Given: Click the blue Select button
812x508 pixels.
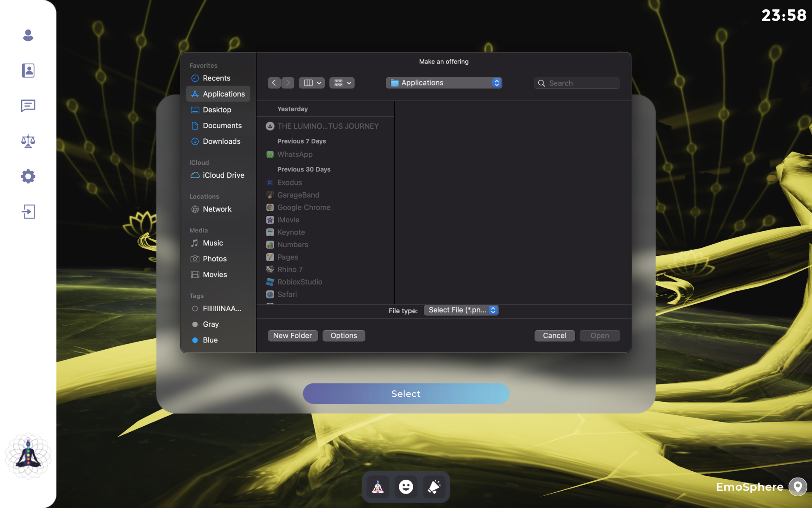Looking at the screenshot, I should tap(406, 394).
